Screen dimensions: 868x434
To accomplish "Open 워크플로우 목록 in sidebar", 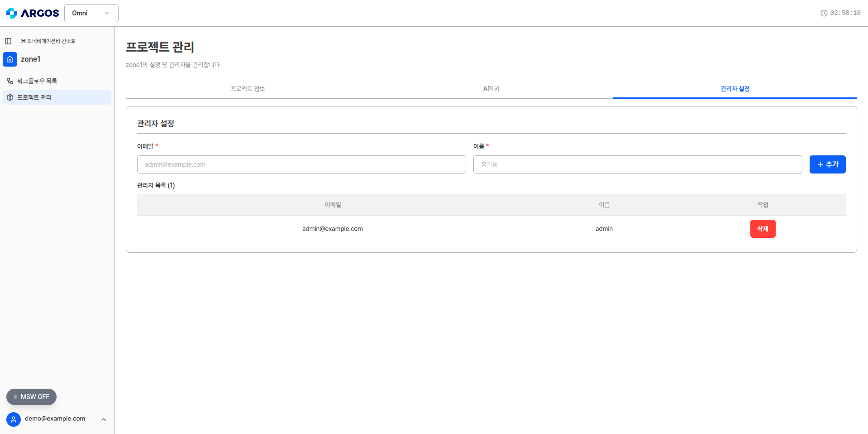I will (57, 81).
